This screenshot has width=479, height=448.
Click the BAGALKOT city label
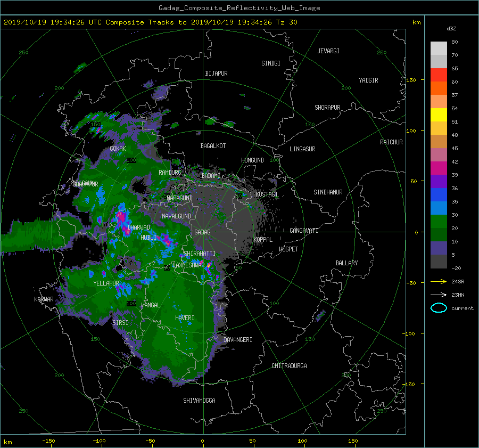click(x=213, y=146)
